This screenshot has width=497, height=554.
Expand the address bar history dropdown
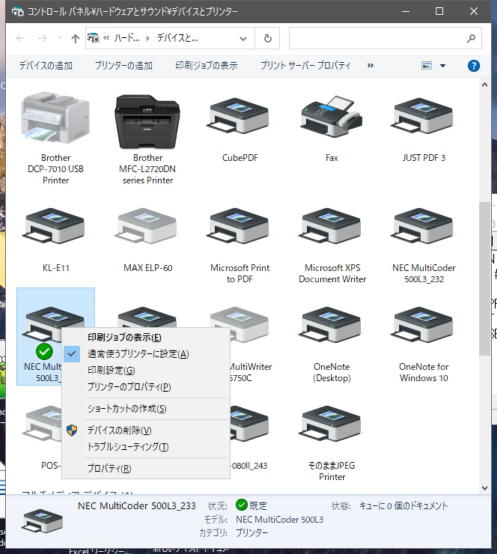(243, 38)
